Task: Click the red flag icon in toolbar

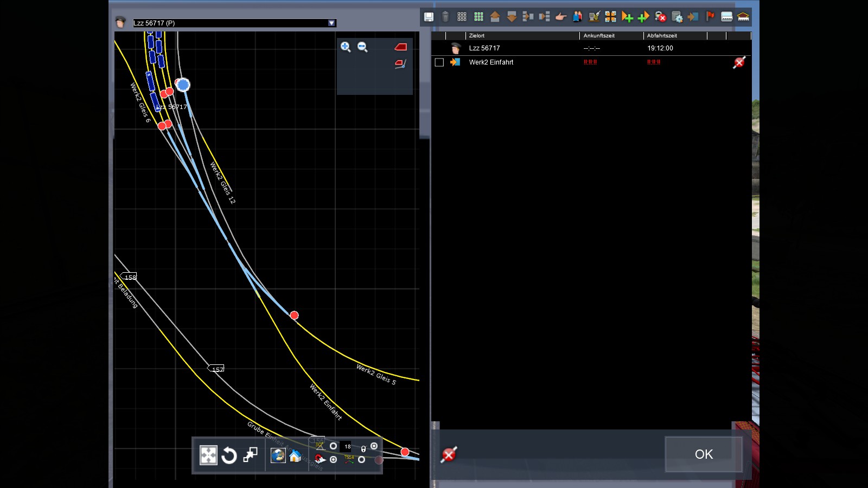Action: point(710,17)
